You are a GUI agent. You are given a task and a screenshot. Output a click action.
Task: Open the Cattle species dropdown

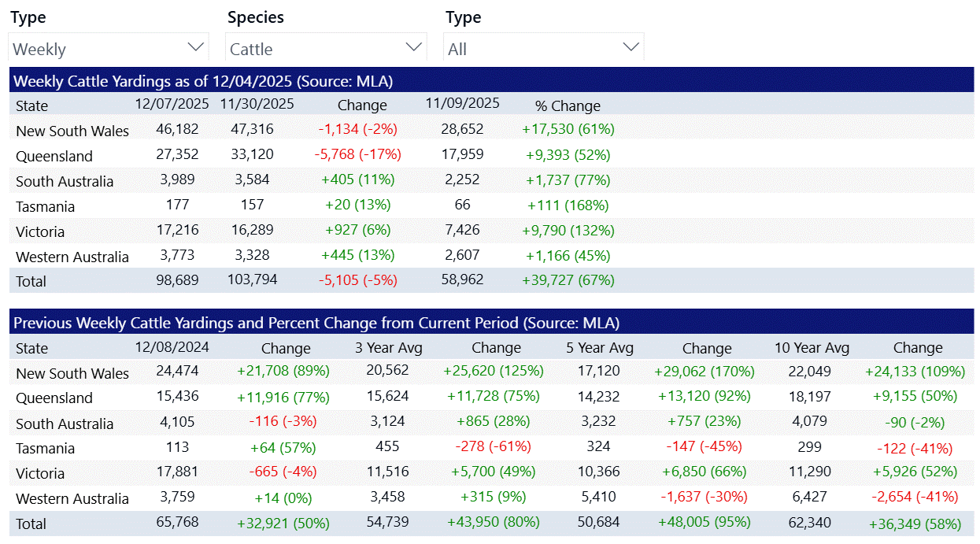326,48
